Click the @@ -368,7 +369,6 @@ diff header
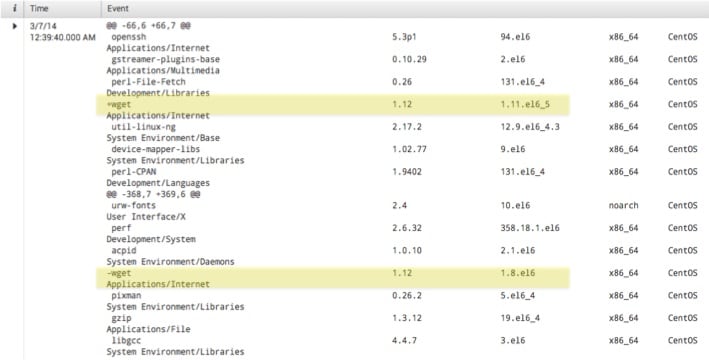Screen dimensions: 709x360 click(x=153, y=194)
